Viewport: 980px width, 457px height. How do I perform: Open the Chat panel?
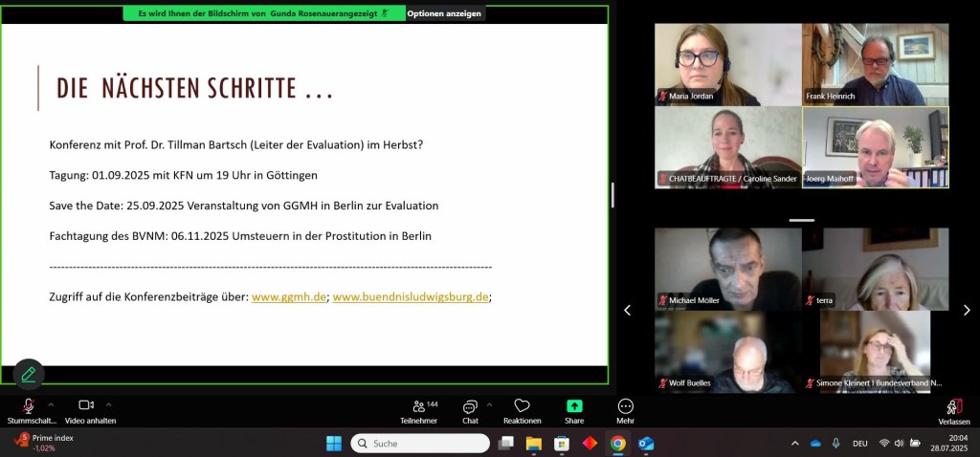coord(470,410)
